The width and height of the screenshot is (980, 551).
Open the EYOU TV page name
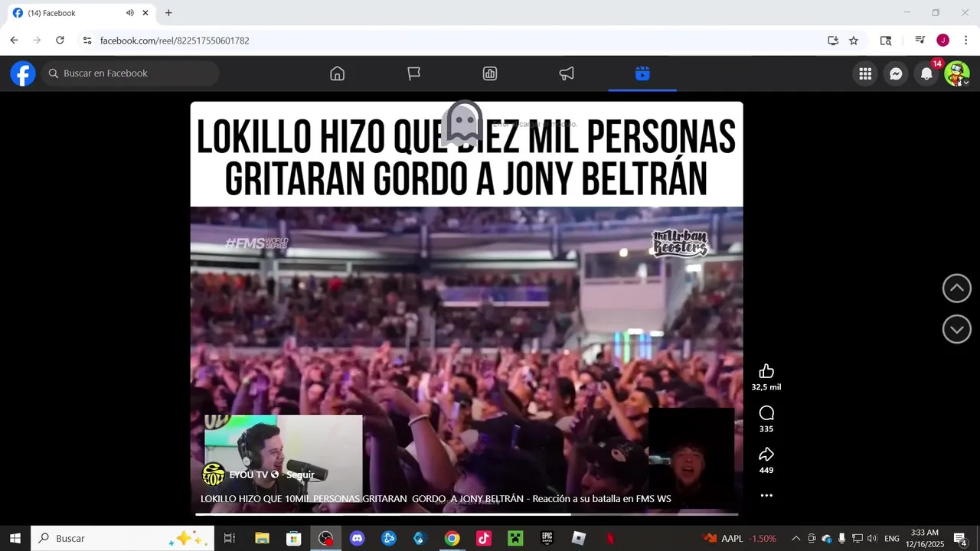[x=249, y=474]
